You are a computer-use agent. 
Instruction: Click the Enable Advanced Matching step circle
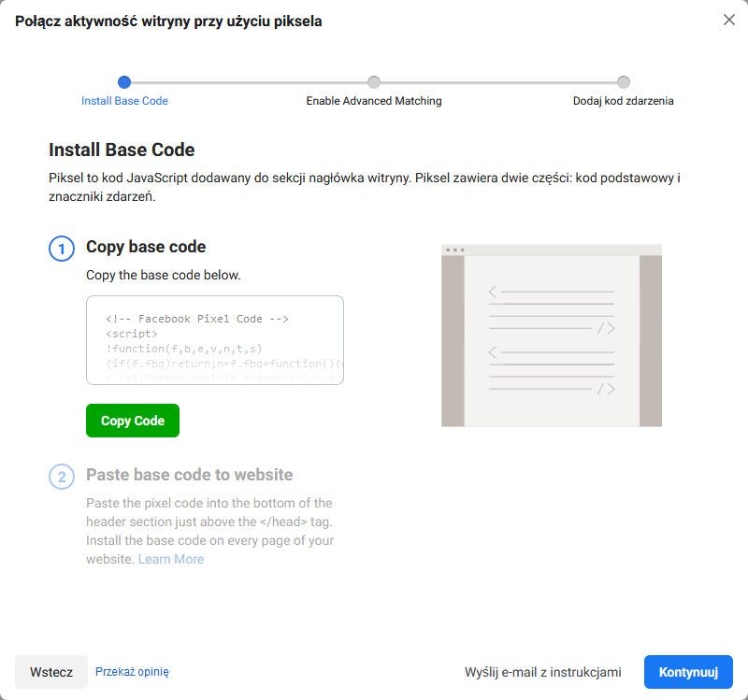click(374, 82)
